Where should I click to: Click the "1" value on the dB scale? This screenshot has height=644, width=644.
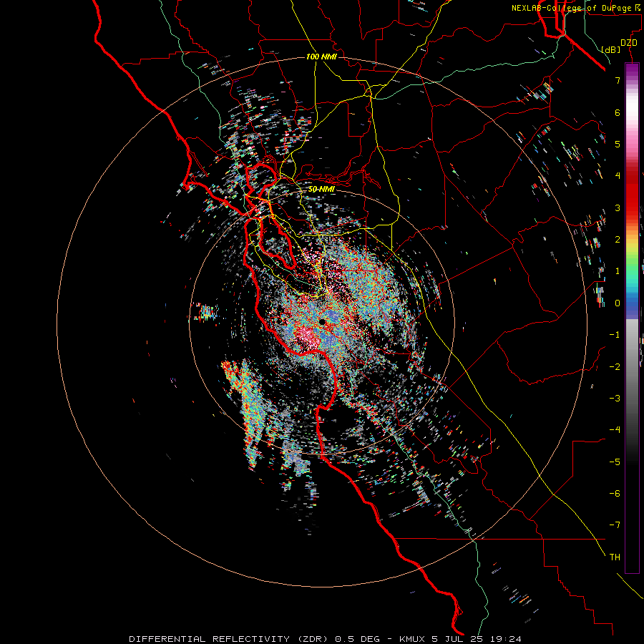(618, 271)
